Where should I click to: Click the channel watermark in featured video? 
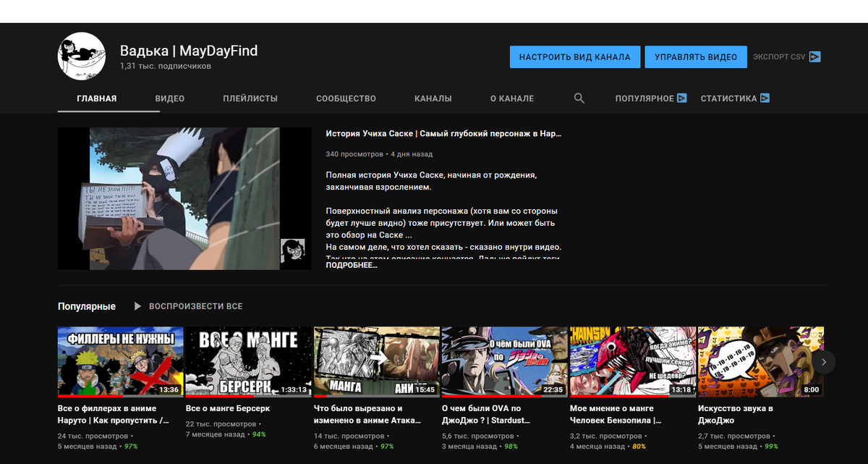pyautogui.click(x=292, y=250)
